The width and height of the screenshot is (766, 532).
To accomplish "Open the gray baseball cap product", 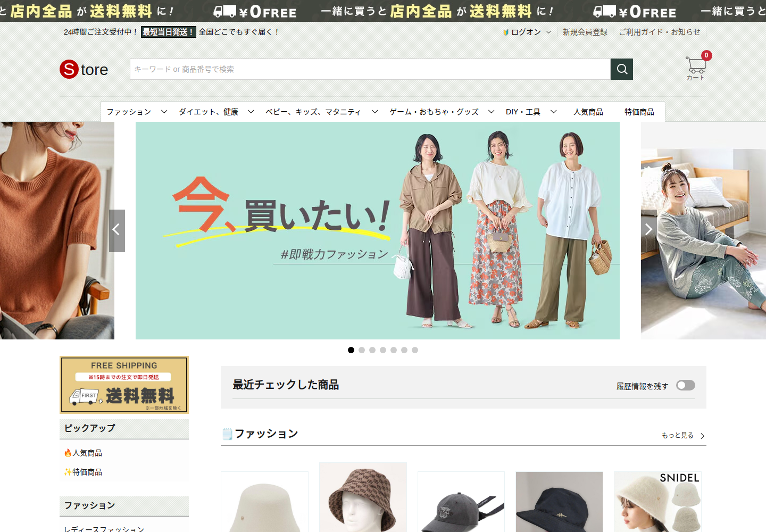I will (461, 502).
